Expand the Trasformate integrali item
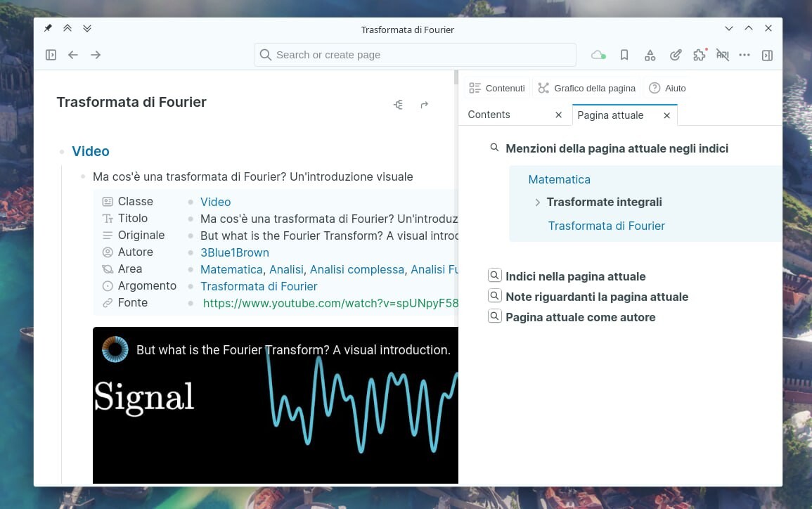 pyautogui.click(x=538, y=202)
